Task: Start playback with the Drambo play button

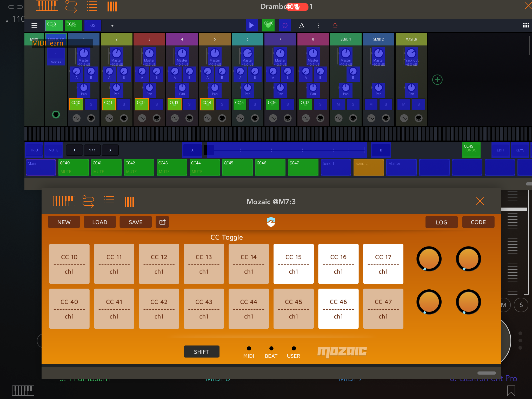Action: [x=251, y=25]
